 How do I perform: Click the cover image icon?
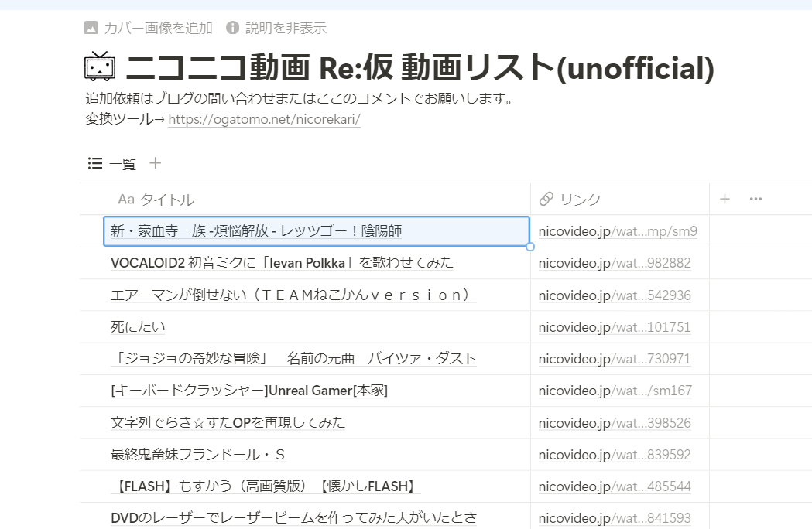[91, 28]
